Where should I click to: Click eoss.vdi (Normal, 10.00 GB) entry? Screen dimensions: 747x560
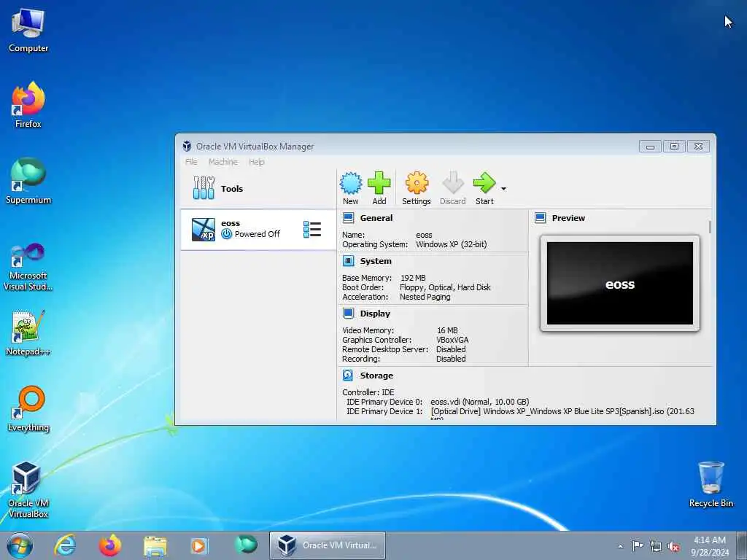[x=480, y=402]
